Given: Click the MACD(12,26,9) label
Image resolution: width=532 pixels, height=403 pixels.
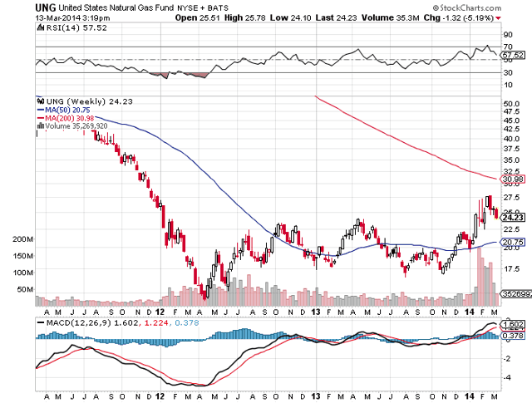Looking at the screenshot, I should pyautogui.click(x=78, y=322).
